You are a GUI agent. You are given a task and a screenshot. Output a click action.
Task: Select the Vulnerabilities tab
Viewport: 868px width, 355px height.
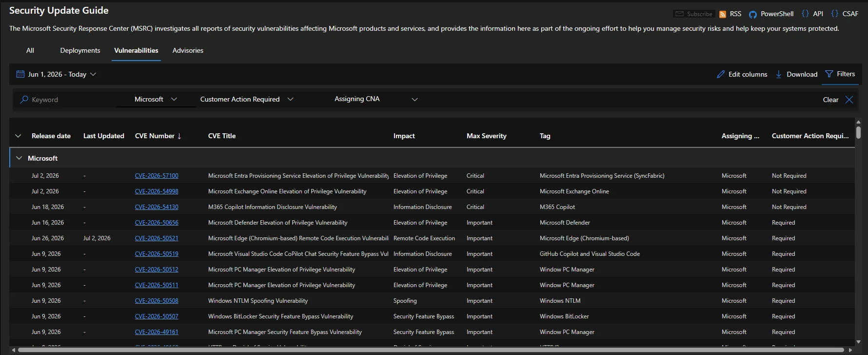point(136,50)
